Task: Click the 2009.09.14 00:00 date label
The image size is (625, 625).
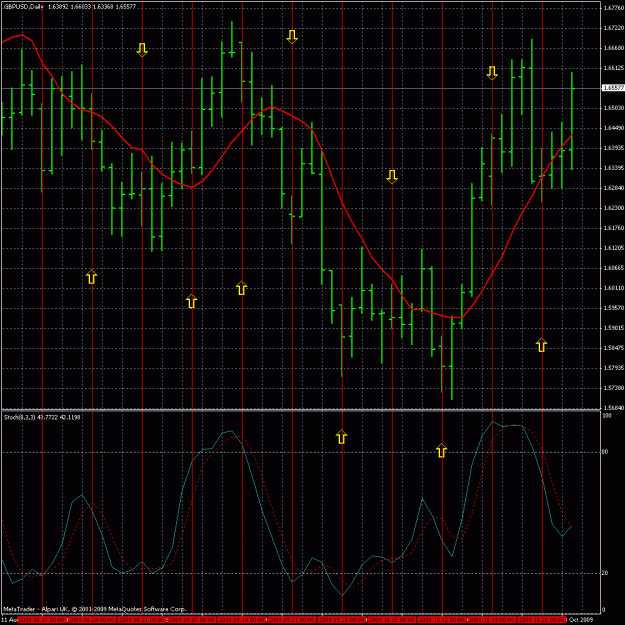Action: tap(242, 620)
